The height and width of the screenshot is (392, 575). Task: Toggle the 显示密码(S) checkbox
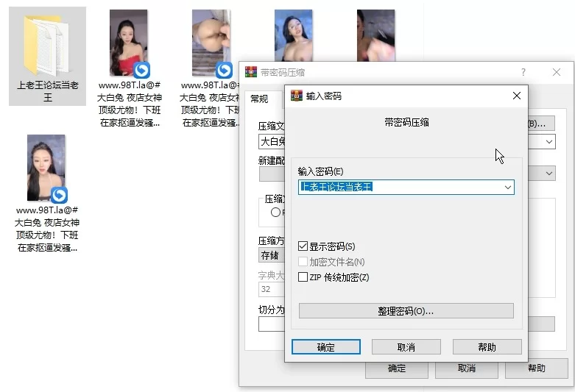pyautogui.click(x=303, y=246)
